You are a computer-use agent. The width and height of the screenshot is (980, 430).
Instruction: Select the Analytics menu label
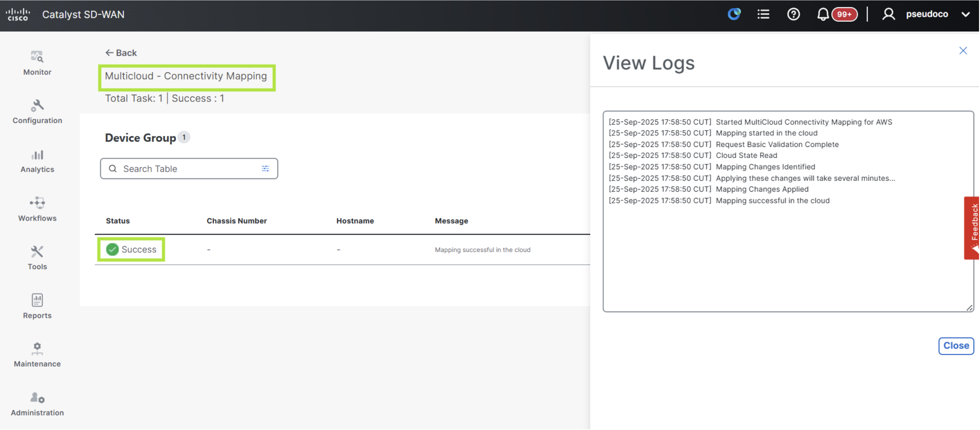tap(37, 169)
